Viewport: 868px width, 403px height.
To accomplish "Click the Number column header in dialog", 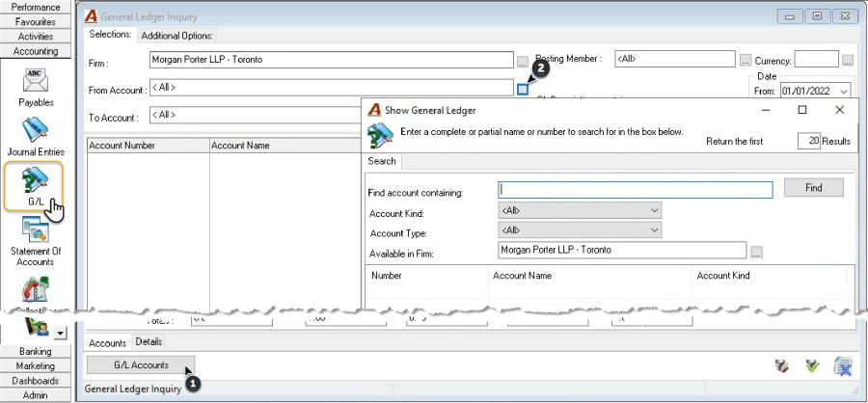I will coord(427,275).
